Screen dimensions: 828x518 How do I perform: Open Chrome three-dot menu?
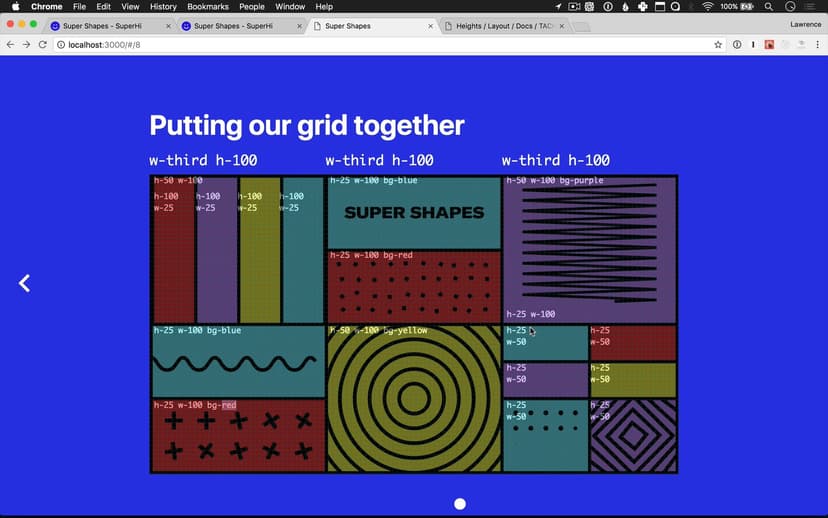tap(818, 45)
